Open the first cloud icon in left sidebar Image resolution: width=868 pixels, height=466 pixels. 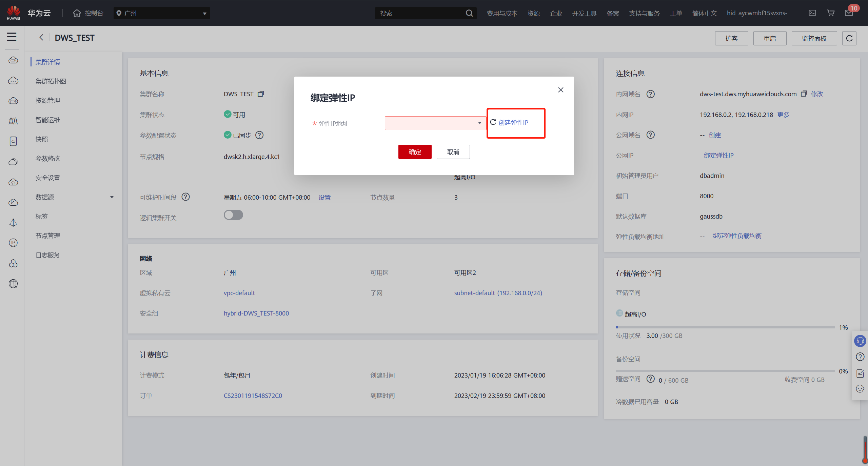click(13, 60)
